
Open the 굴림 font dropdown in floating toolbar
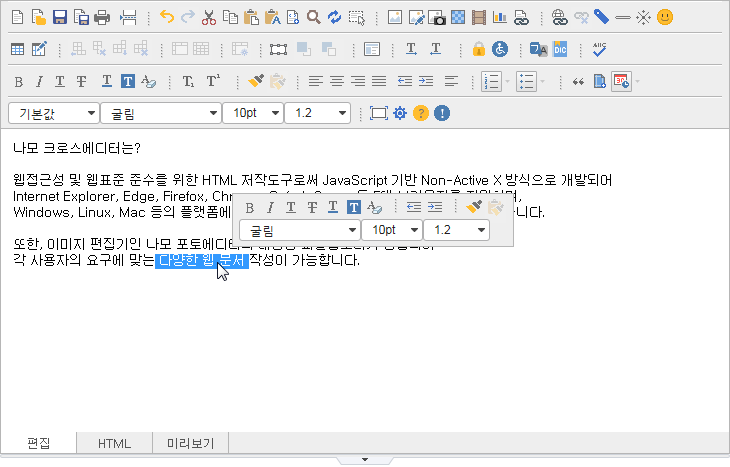(x=299, y=230)
